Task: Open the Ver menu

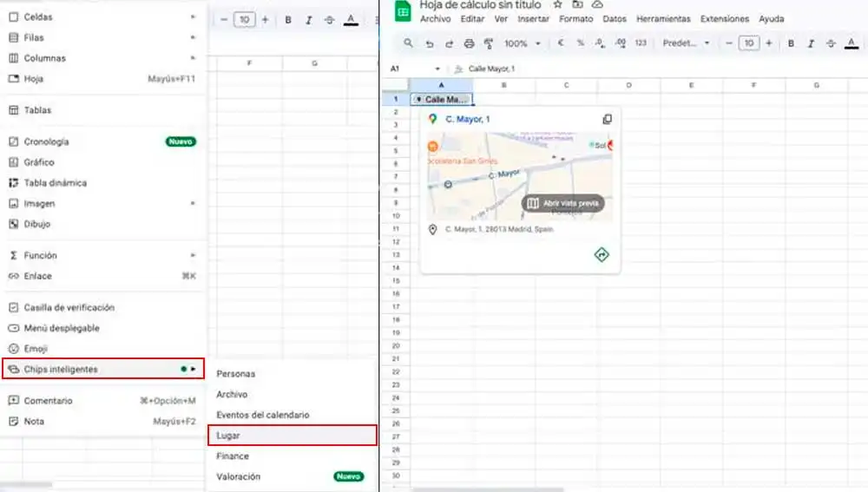Action: click(x=501, y=19)
